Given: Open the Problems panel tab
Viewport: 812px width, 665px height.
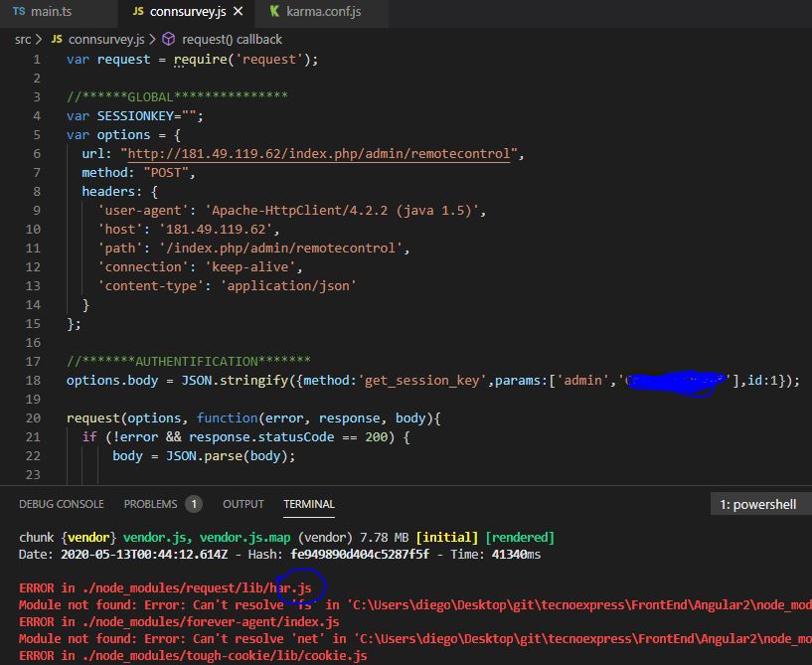Looking at the screenshot, I should pos(151,504).
